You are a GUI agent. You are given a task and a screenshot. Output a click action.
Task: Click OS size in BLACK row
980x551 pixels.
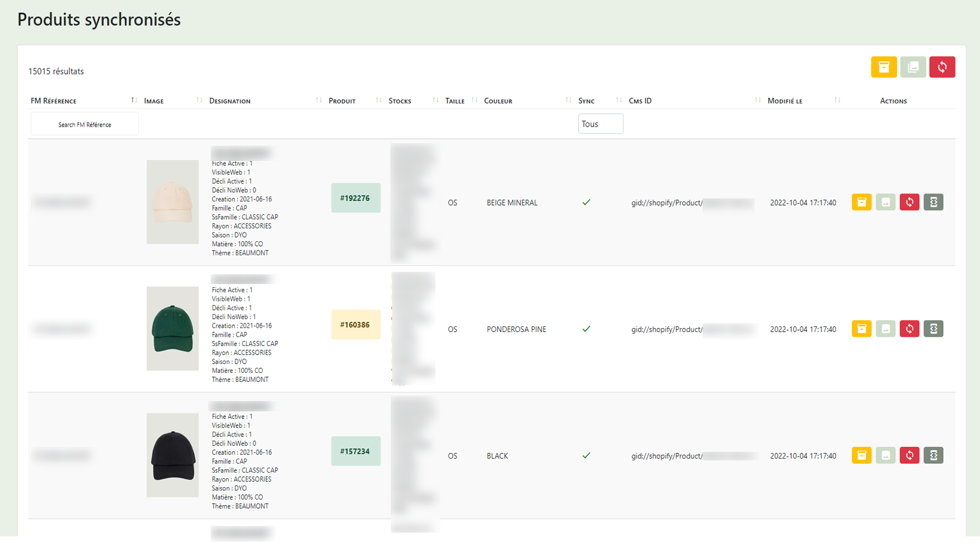[x=453, y=456]
